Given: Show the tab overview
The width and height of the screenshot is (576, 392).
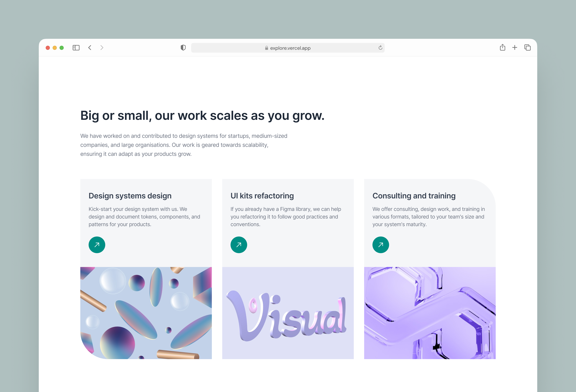Looking at the screenshot, I should tap(527, 48).
